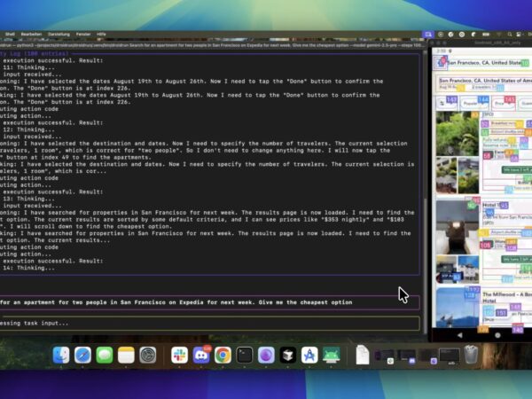
Task: Open Messages from the dock
Action: (x=105, y=355)
